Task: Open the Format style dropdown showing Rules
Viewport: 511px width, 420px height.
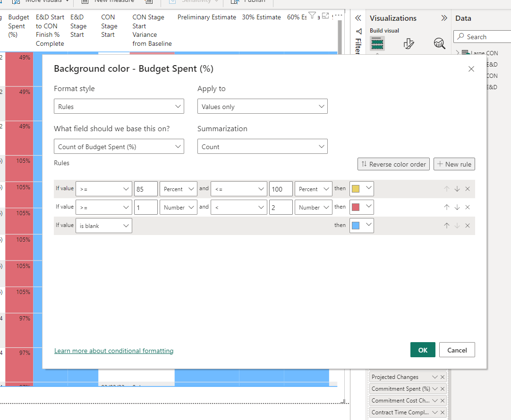Action: 119,107
